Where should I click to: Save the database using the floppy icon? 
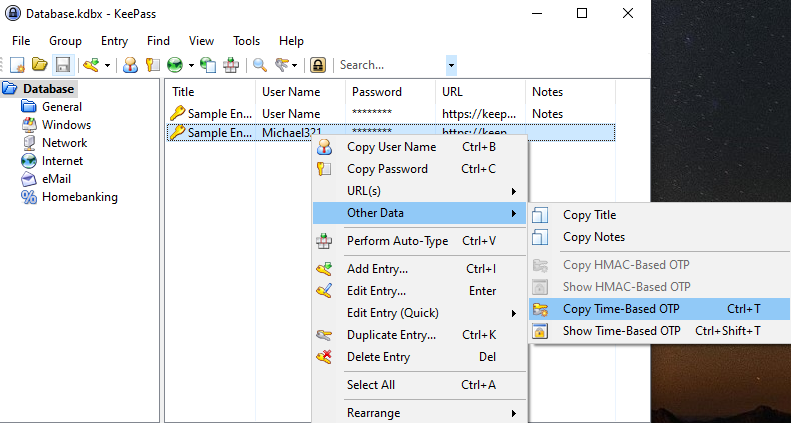click(62, 65)
